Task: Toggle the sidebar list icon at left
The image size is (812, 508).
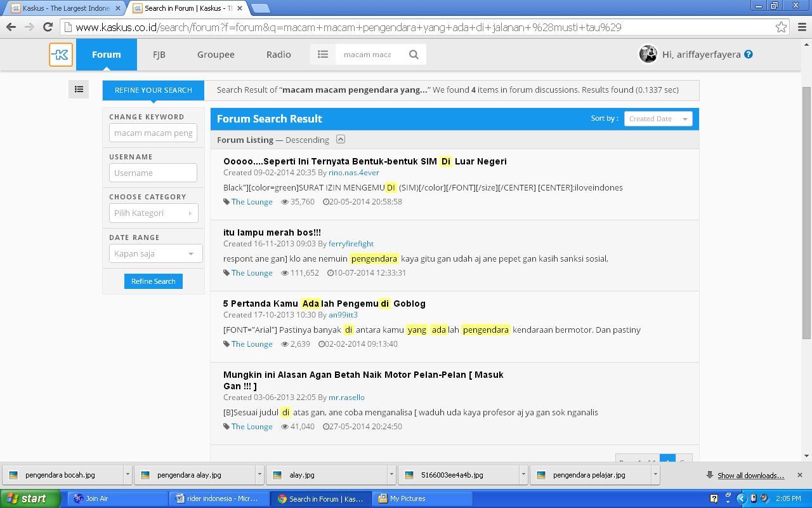Action: (79, 90)
